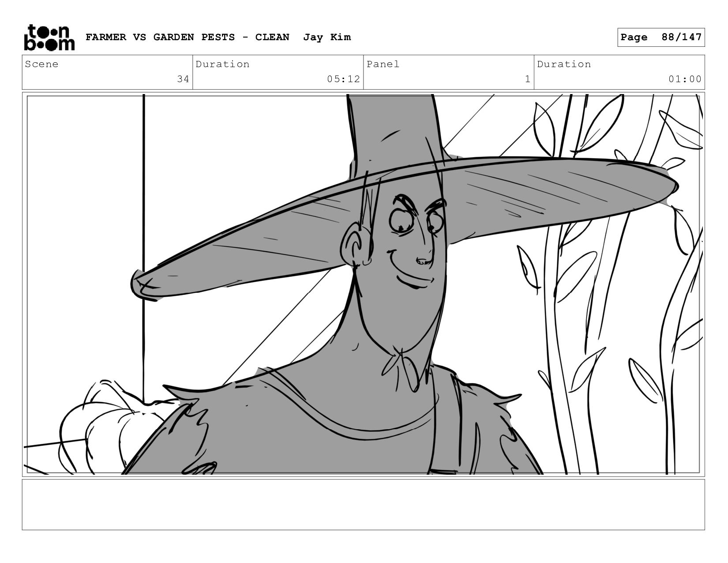
Task: Click the empty notes box below the panel
Action: pos(364,505)
